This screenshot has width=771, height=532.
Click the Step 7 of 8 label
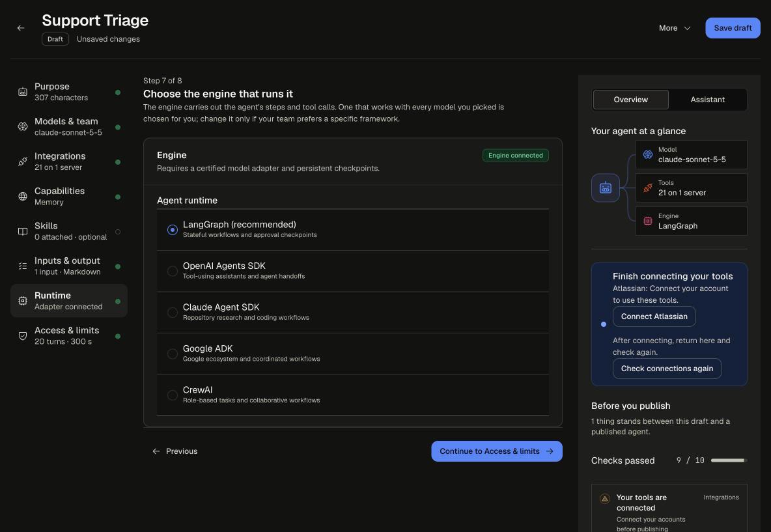pyautogui.click(x=162, y=81)
